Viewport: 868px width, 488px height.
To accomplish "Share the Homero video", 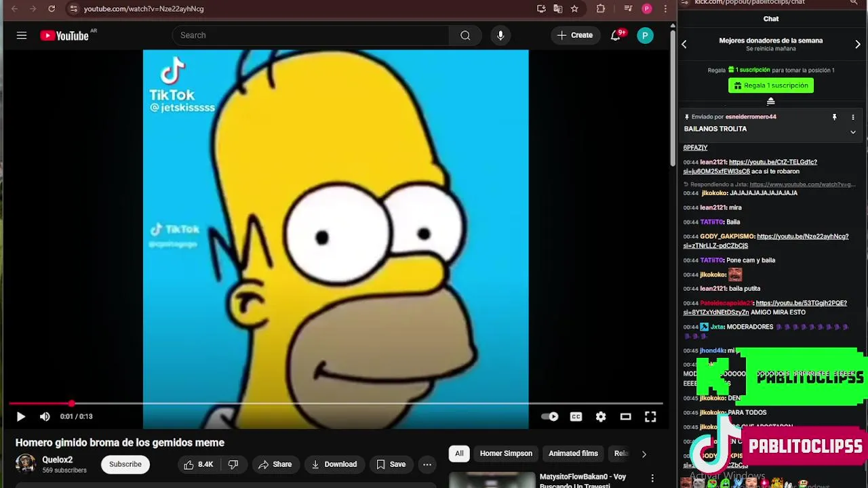I will [275, 464].
